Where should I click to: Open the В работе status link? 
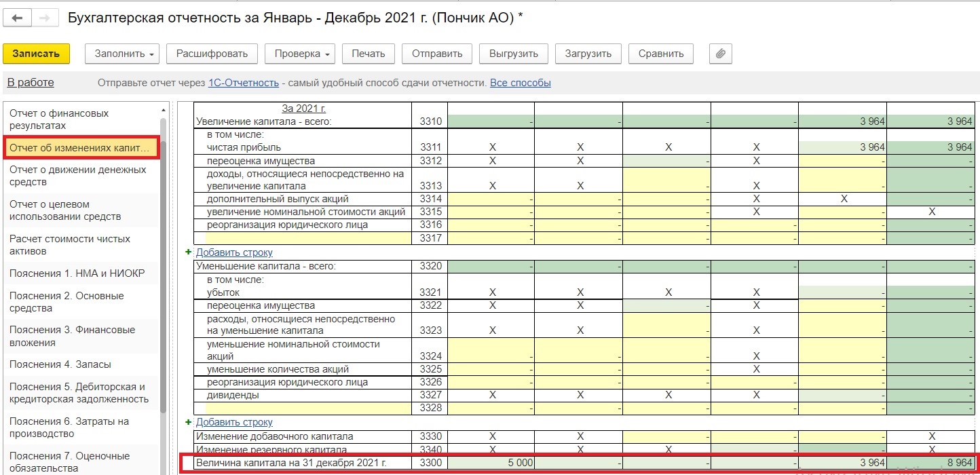pyautogui.click(x=31, y=83)
